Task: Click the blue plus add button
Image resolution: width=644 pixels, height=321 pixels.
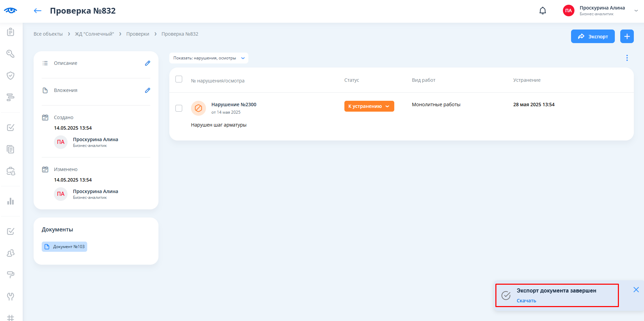Action: tap(627, 36)
